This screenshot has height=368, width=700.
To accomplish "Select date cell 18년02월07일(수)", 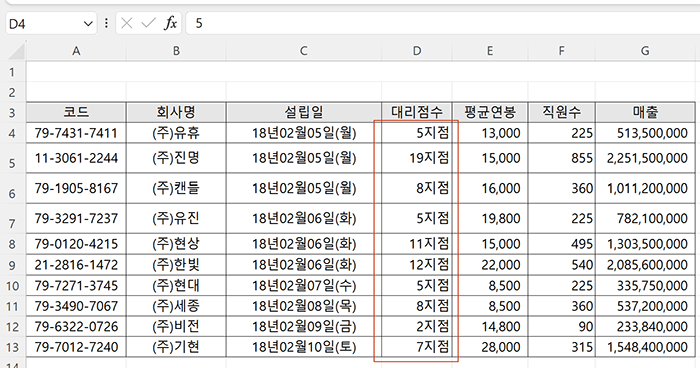I will tap(304, 285).
